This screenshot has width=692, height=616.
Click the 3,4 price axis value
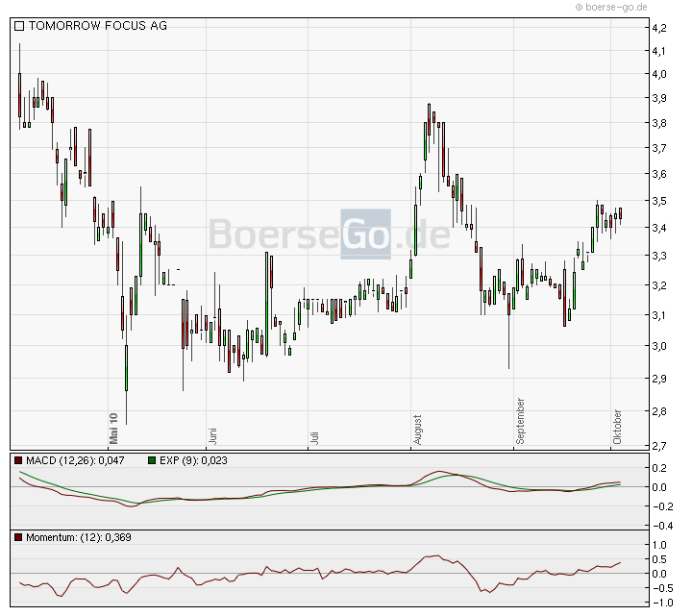tap(659, 228)
